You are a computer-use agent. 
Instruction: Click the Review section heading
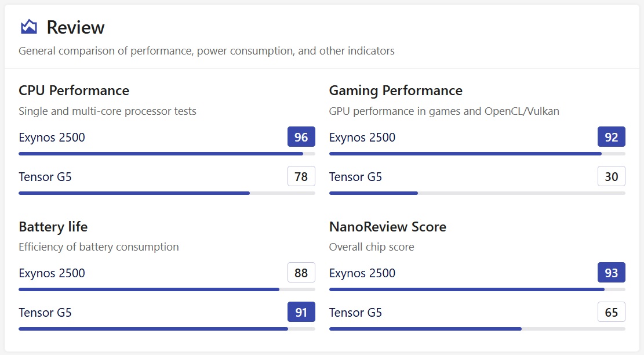pyautogui.click(x=75, y=27)
